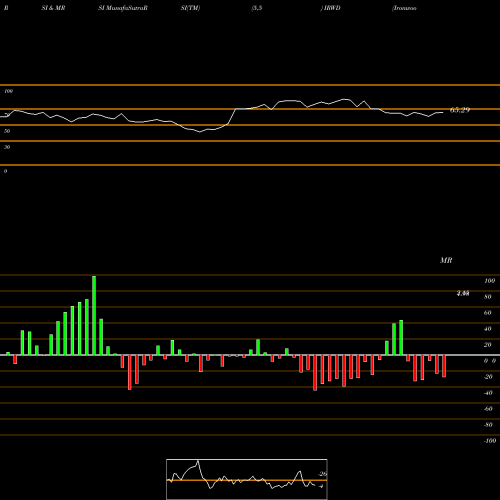Image resolution: width=500 pixels, height=500 pixels.
Task: Click the 80 label on the MR axis
Action: [488, 297]
